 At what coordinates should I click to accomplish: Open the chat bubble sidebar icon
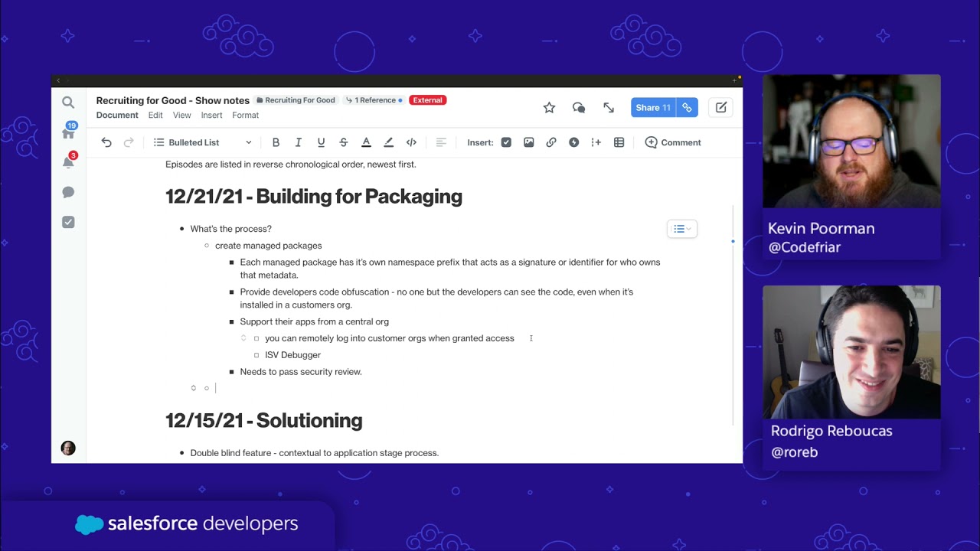68,192
